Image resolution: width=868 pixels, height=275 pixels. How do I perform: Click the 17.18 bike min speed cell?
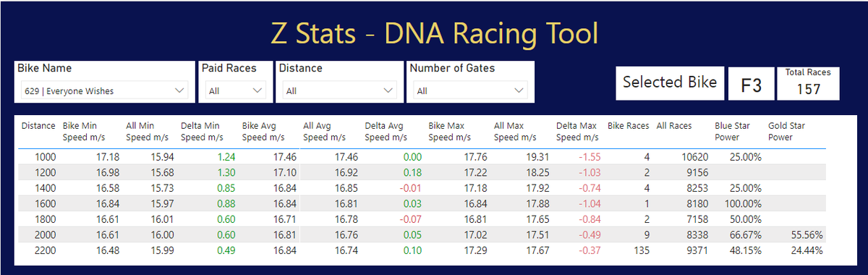[107, 157]
